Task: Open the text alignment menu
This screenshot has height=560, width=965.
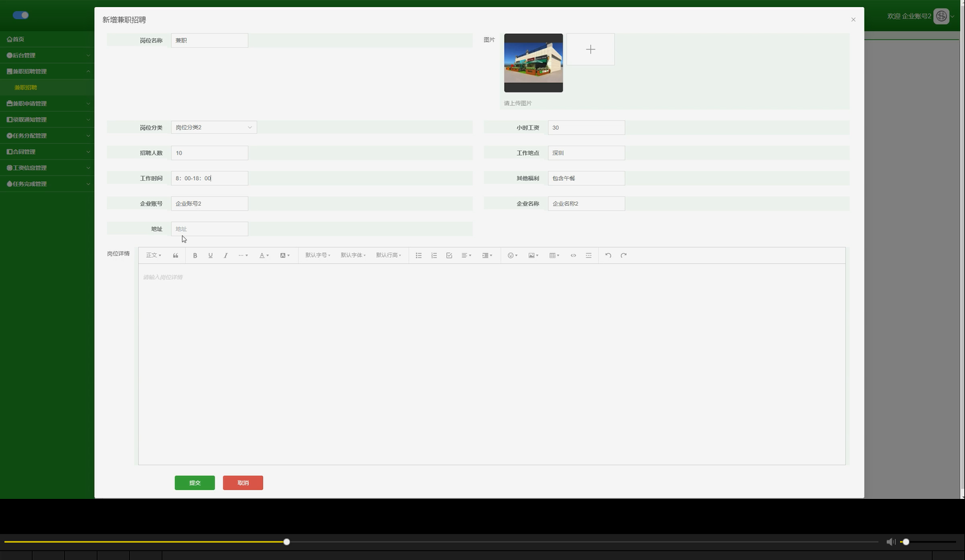Action: [467, 255]
